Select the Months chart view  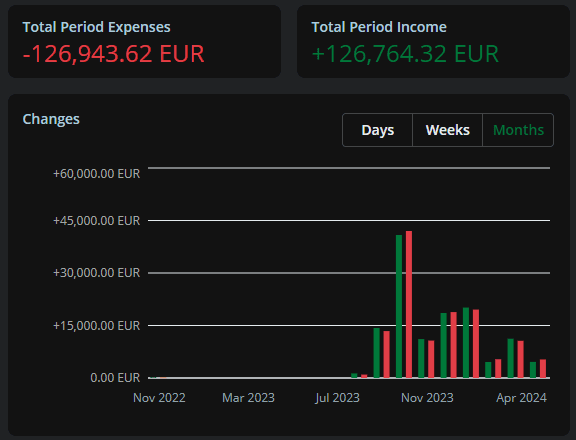pos(518,130)
